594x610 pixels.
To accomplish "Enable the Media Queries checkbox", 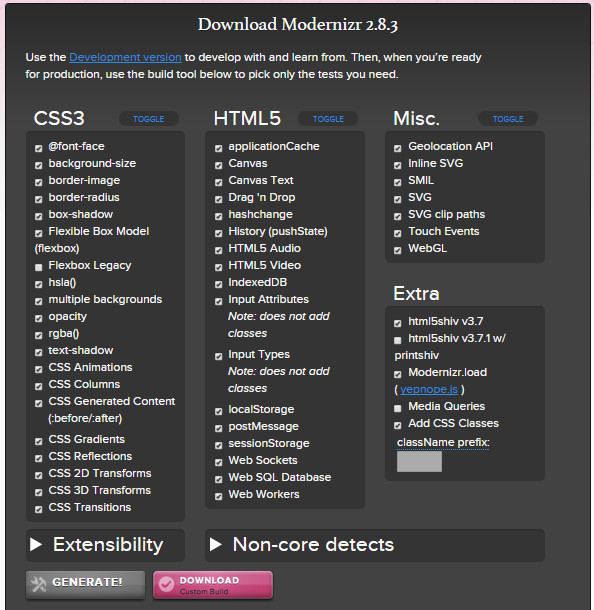I will [x=398, y=408].
